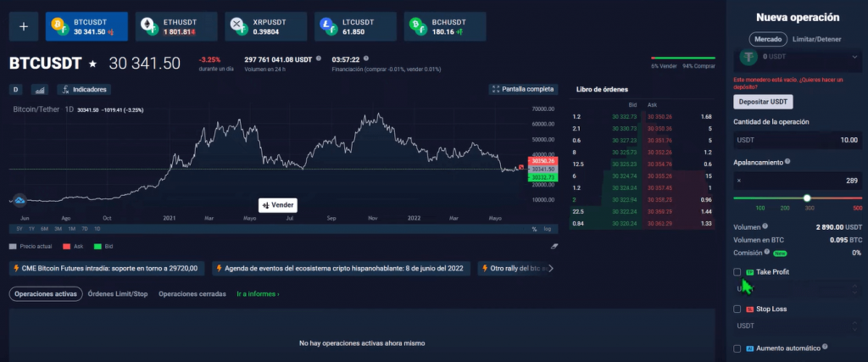Open the Aumento automático help icon
This screenshot has width=868, height=362.
click(x=825, y=347)
